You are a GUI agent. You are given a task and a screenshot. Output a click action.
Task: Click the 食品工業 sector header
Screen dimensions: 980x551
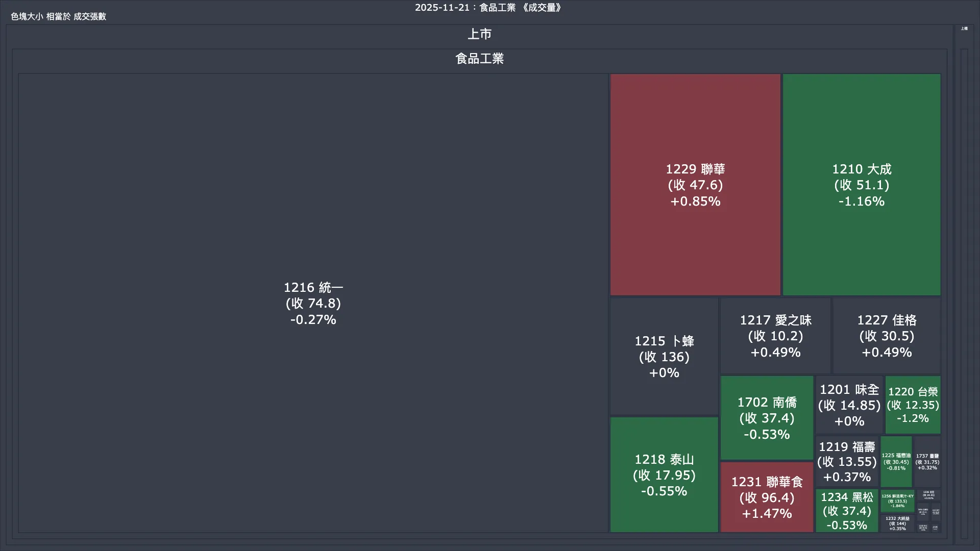479,59
